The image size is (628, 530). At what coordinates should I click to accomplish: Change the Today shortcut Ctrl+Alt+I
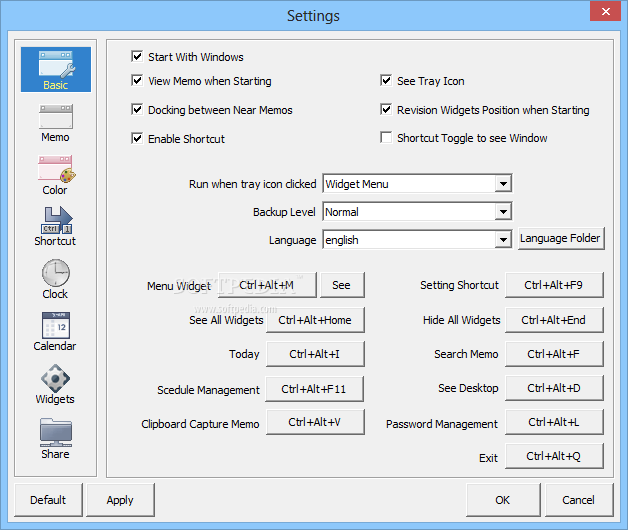[315, 354]
